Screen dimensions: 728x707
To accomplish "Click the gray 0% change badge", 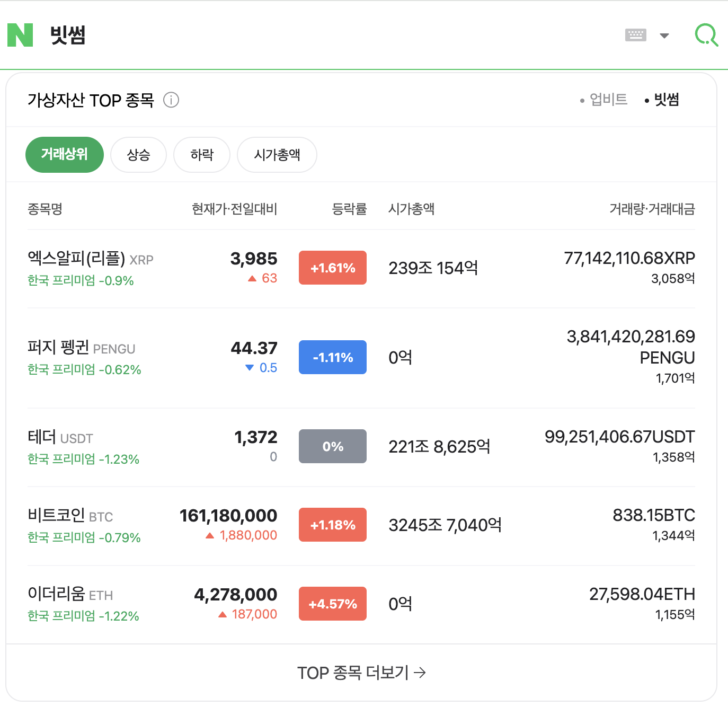I will point(333,446).
